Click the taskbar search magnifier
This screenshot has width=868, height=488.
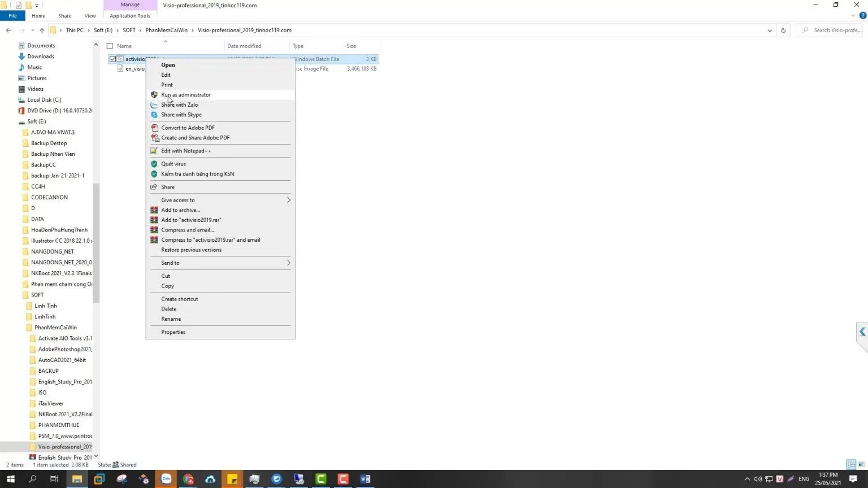[32, 479]
